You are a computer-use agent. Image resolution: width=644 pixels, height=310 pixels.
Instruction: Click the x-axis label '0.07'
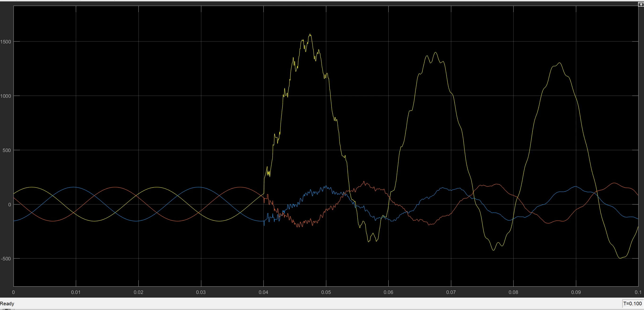coord(451,292)
